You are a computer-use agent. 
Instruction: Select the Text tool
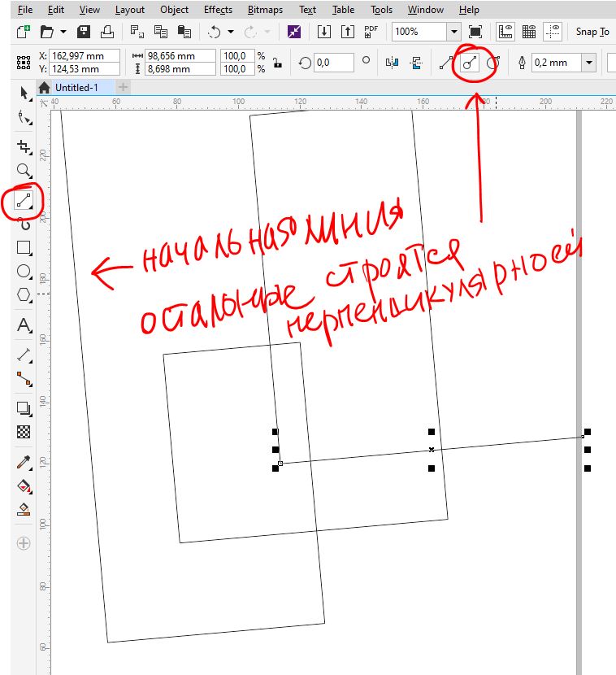24,325
